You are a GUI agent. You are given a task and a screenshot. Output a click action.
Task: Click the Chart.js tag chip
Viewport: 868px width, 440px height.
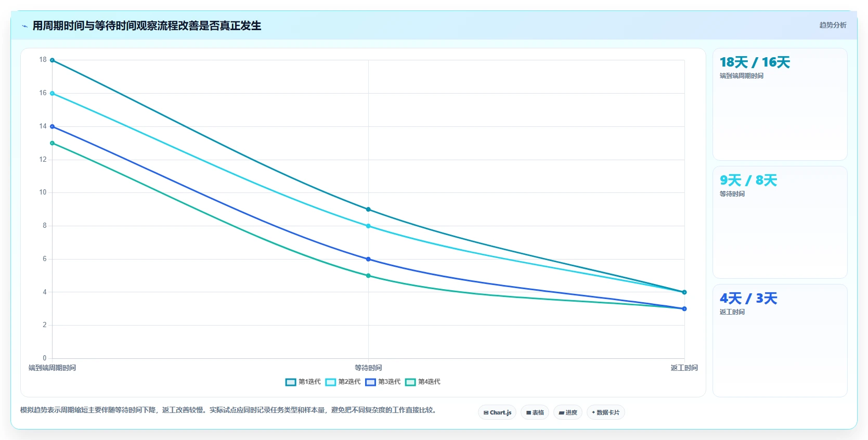tap(497, 412)
